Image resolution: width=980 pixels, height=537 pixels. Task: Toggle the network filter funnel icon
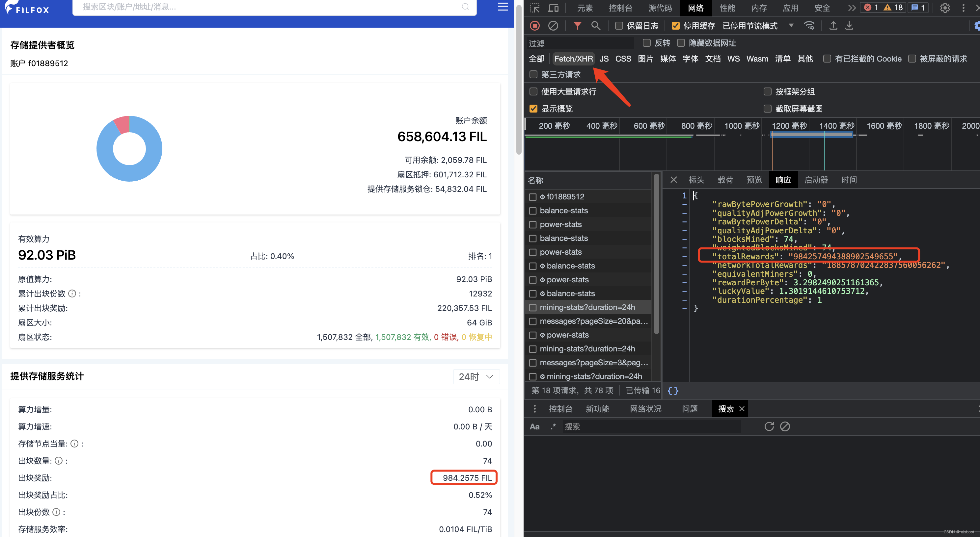point(577,26)
